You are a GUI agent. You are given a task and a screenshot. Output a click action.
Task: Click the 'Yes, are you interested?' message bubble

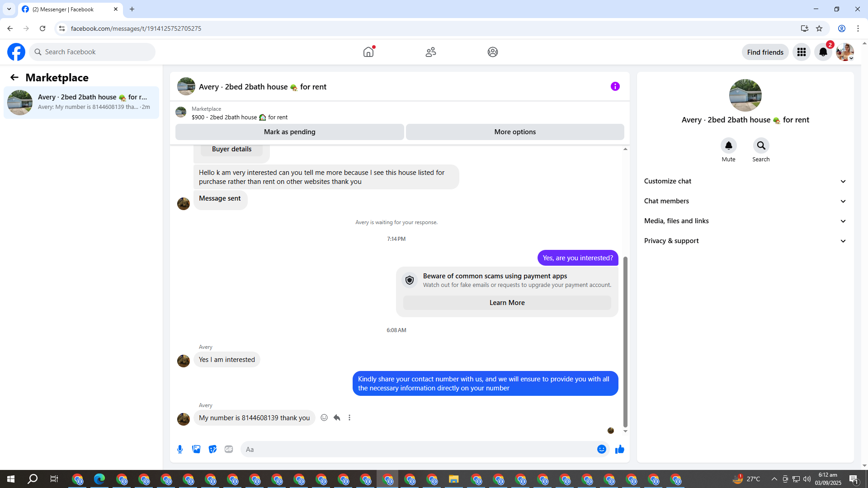[578, 258]
